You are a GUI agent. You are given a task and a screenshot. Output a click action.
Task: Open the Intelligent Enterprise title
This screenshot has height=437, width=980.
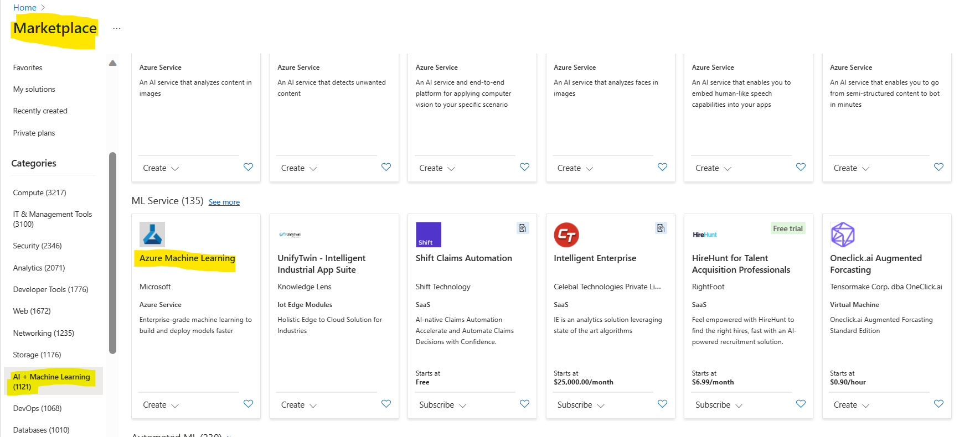pyautogui.click(x=595, y=258)
